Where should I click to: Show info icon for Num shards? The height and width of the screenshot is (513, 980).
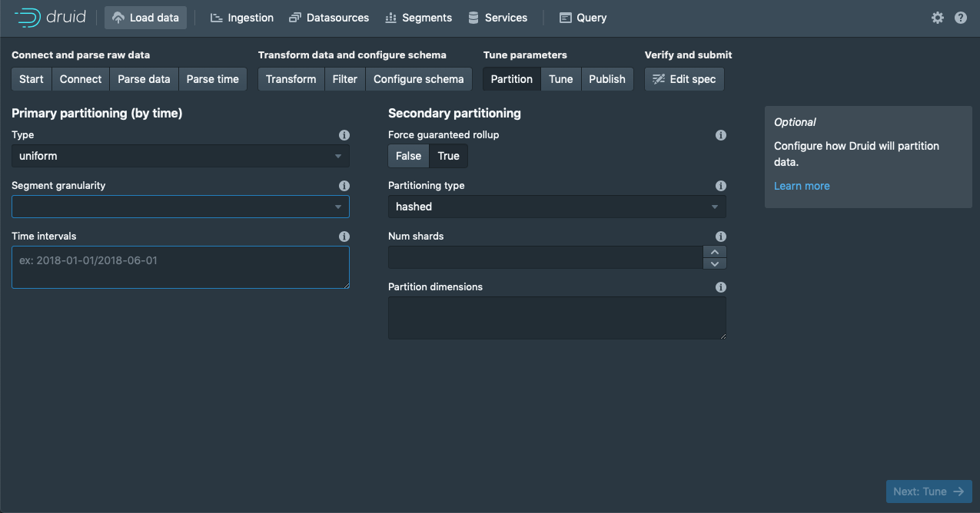pos(721,237)
